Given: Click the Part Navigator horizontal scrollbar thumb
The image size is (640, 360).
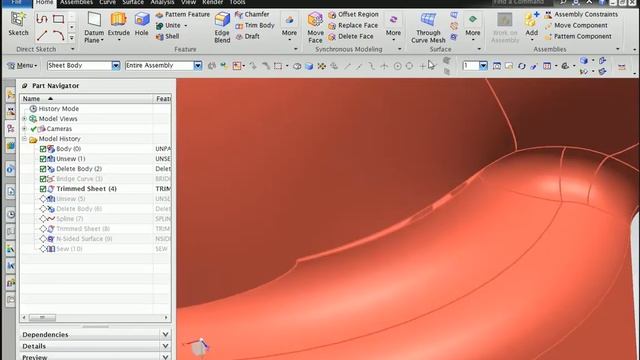Looking at the screenshot, I should point(42,318).
